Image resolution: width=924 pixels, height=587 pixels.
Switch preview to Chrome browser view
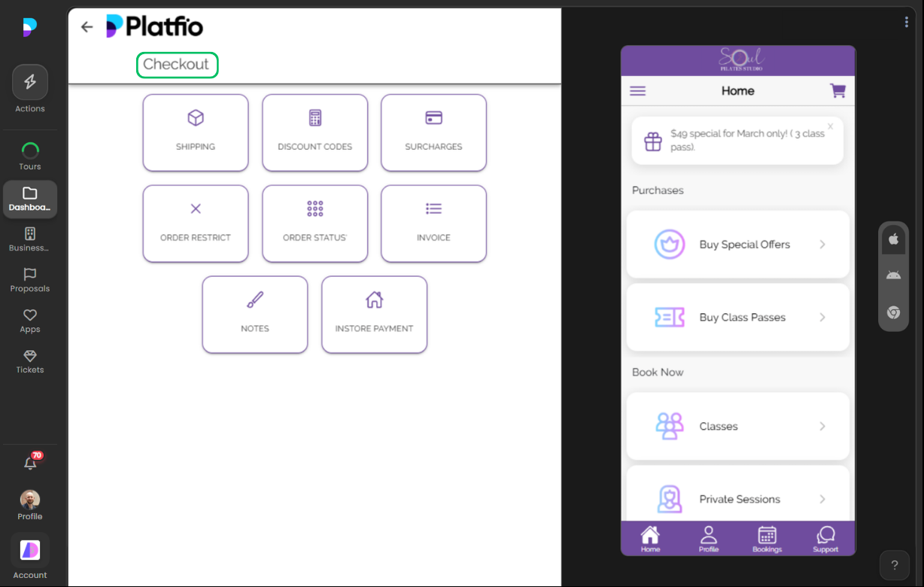pyautogui.click(x=893, y=312)
